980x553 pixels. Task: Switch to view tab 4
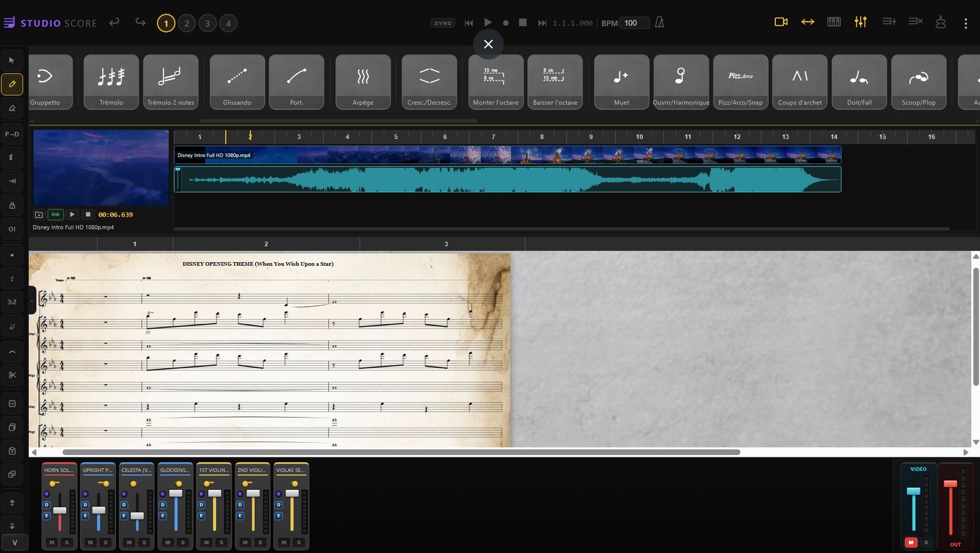tap(228, 23)
